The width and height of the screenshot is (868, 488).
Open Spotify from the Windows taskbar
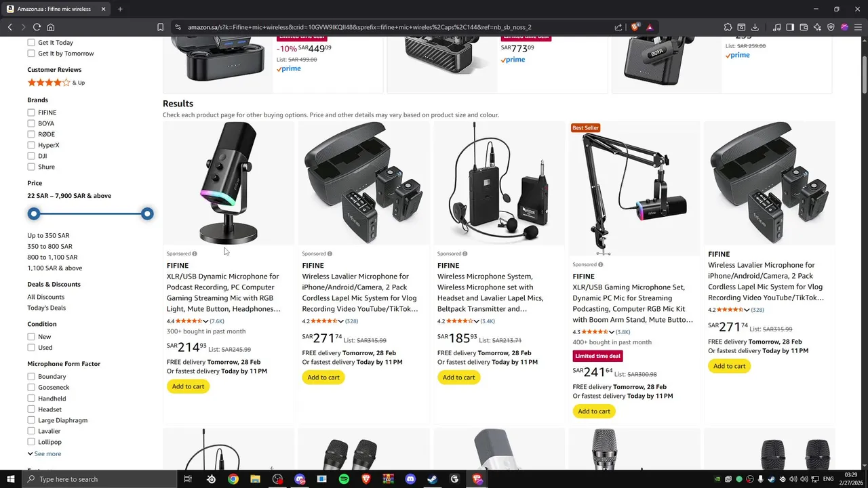tap(344, 479)
